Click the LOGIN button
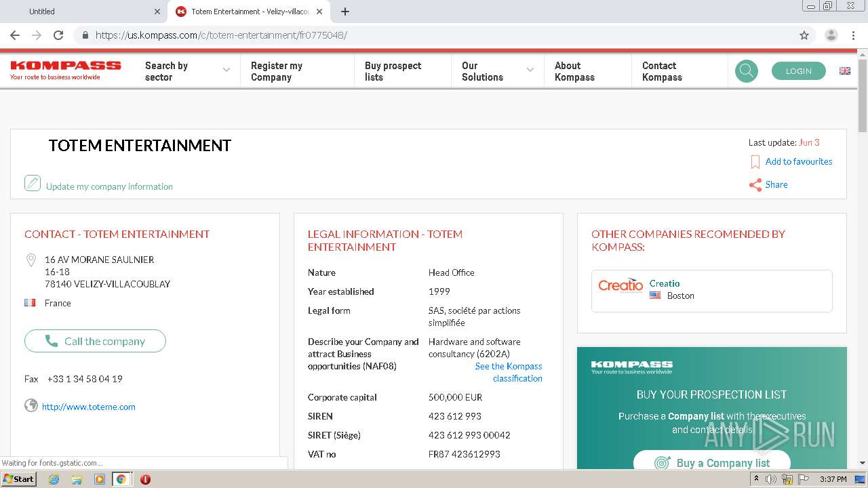Image resolution: width=868 pixels, height=488 pixels. 799,70
